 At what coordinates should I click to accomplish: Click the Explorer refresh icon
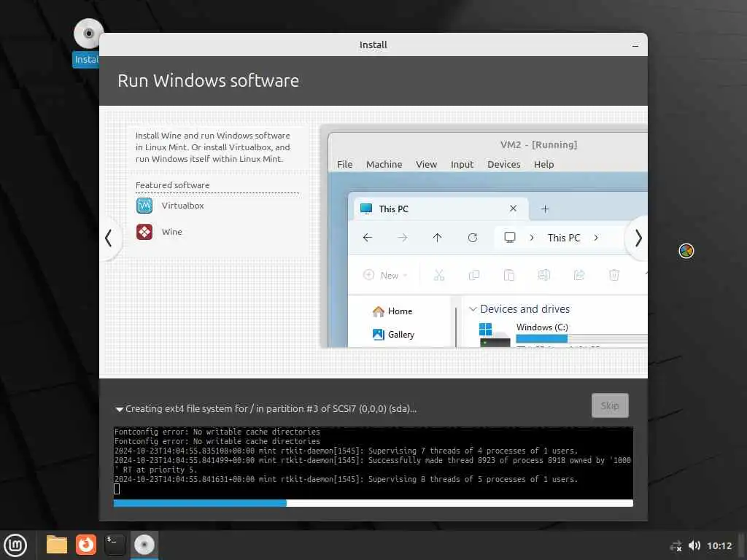pos(473,238)
